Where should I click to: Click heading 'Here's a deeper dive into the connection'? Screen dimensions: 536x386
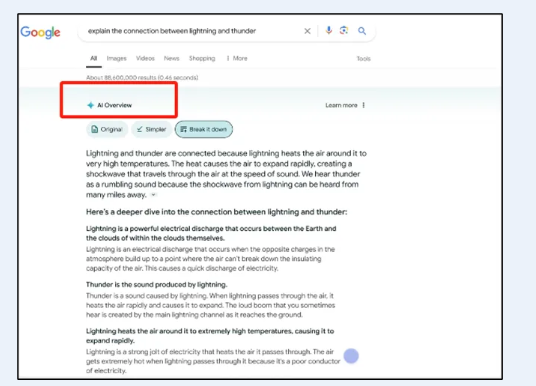(216, 212)
